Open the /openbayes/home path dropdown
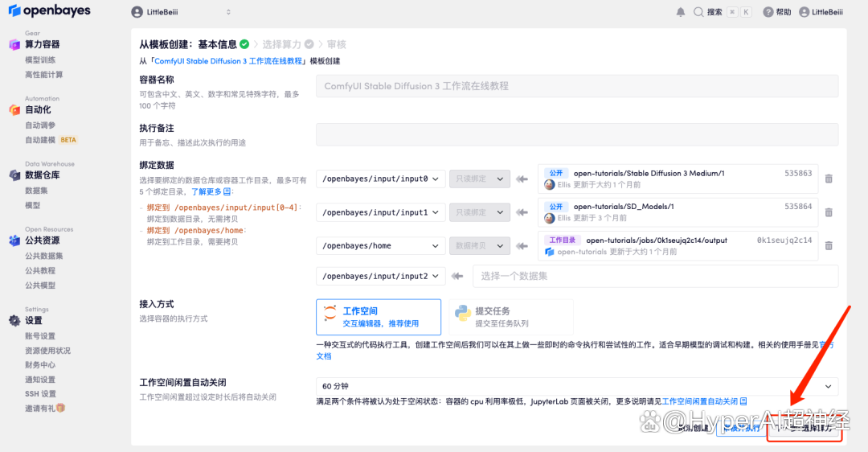The height and width of the screenshot is (452, 868). pyautogui.click(x=381, y=245)
